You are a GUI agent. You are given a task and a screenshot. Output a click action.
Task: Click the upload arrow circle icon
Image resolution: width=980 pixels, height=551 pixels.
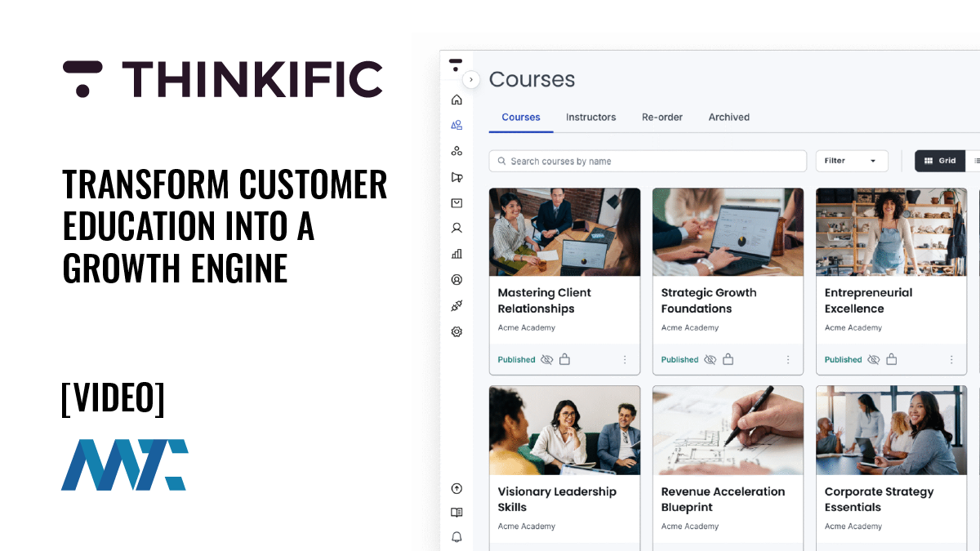(x=457, y=488)
